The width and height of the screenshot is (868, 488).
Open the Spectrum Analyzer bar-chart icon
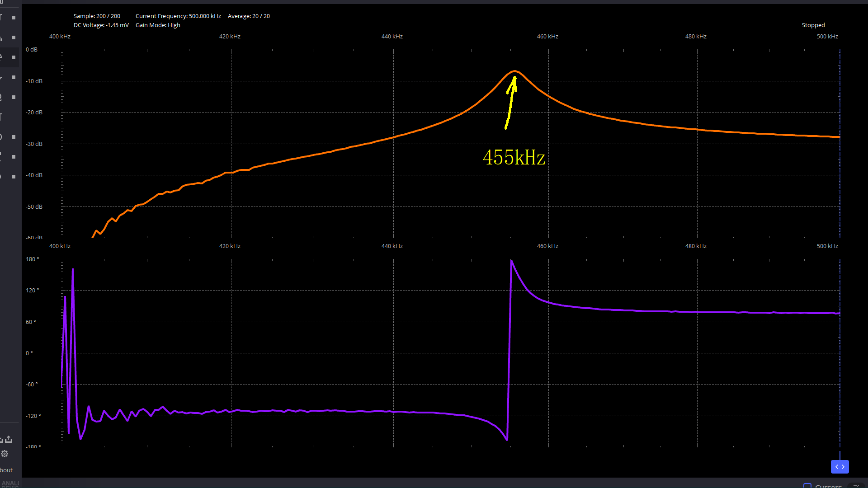point(2,38)
